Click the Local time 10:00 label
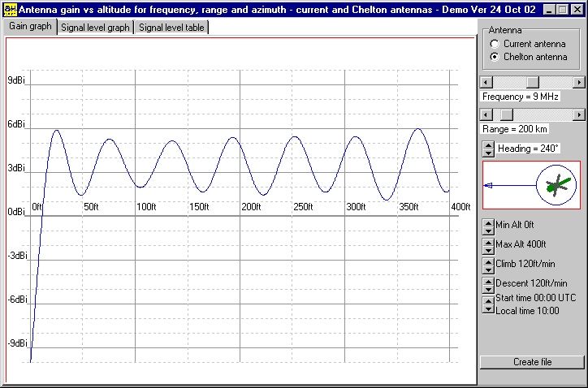588x388 pixels. coord(527,311)
